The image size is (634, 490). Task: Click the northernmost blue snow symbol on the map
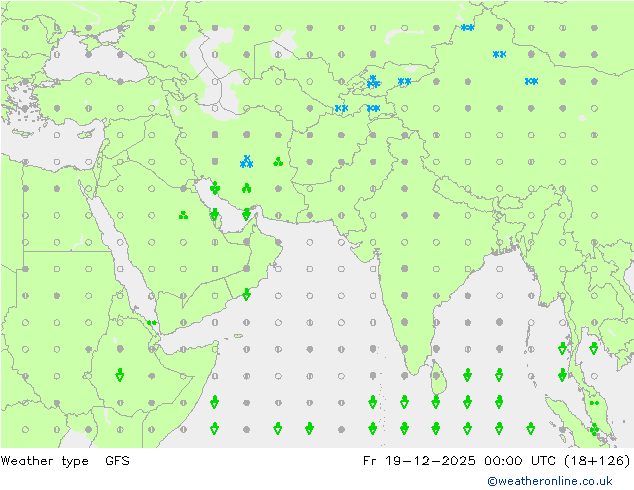[467, 27]
